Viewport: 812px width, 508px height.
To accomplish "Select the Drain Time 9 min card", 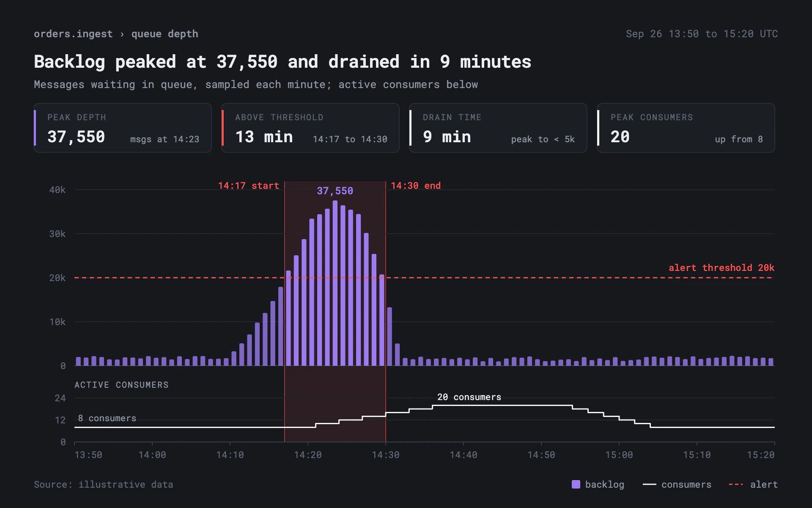I will pos(498,128).
